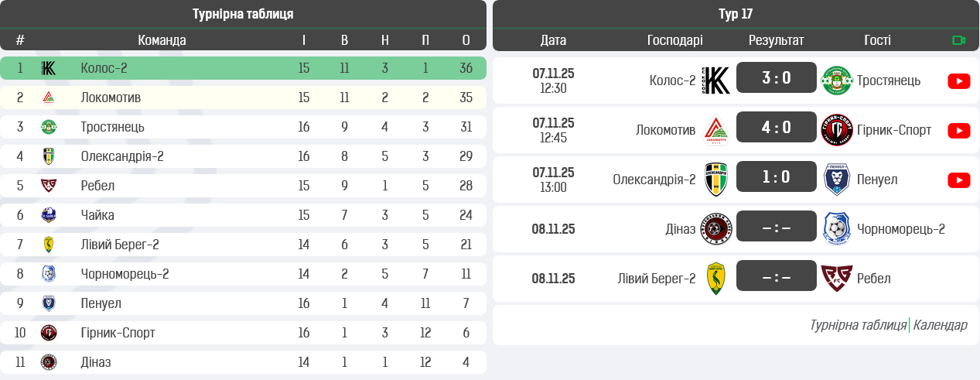Select Пенуел guest team in fixtures
This screenshot has width=980, height=380.
(x=877, y=180)
